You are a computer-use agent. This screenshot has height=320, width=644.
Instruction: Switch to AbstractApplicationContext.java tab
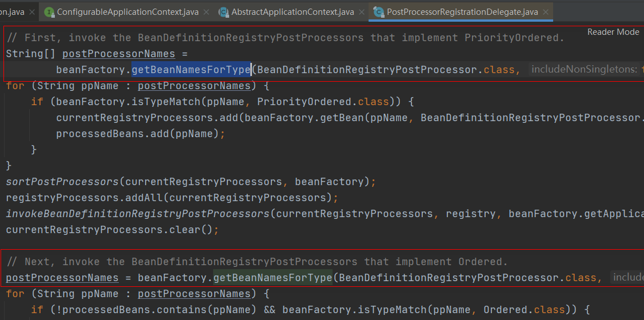[x=293, y=12]
